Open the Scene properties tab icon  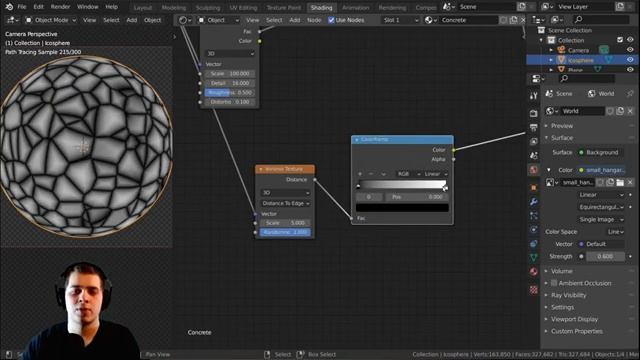point(533,156)
